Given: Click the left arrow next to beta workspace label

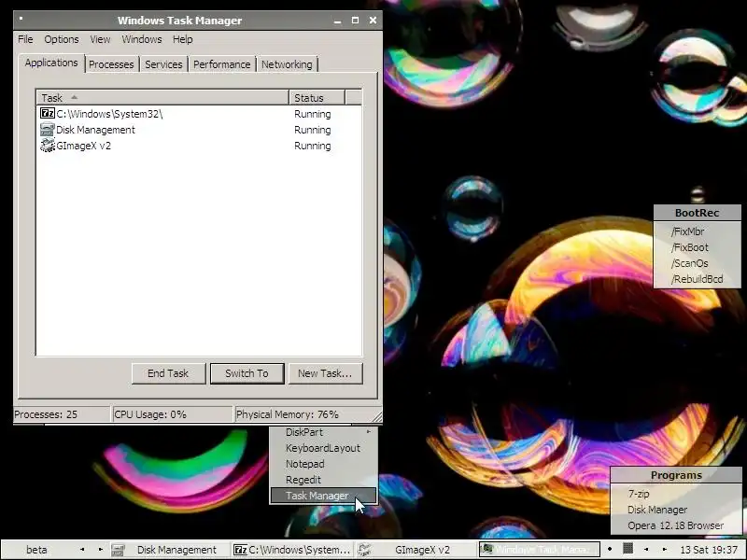Looking at the screenshot, I should point(82,550).
